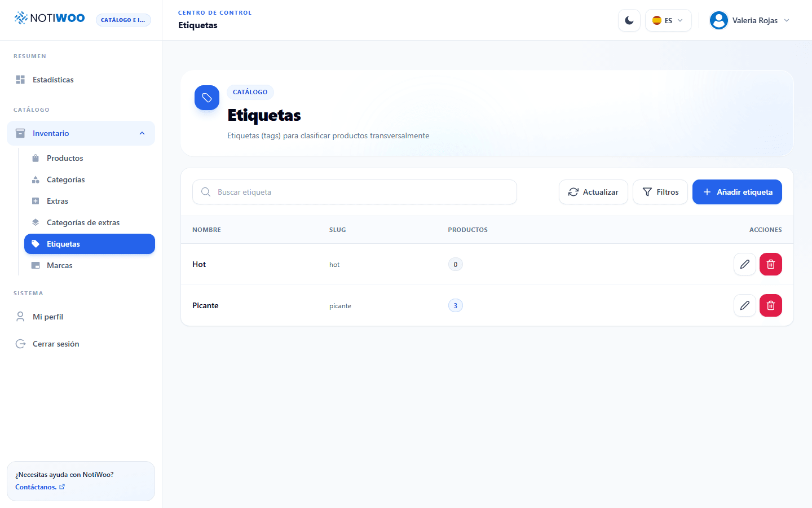The width and height of the screenshot is (812, 508).
Task: Collapse the Inventario section
Action: tap(81, 133)
